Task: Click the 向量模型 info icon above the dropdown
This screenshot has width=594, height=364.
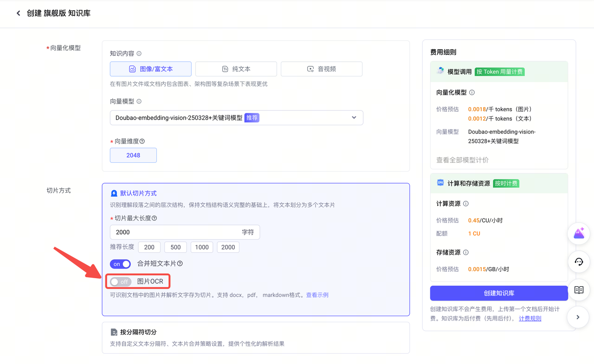Action: (x=139, y=102)
